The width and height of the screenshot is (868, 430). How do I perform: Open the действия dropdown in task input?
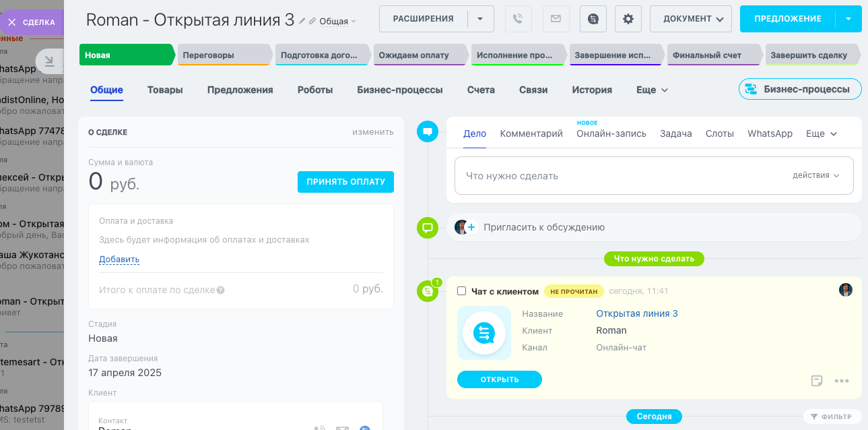coord(816,175)
